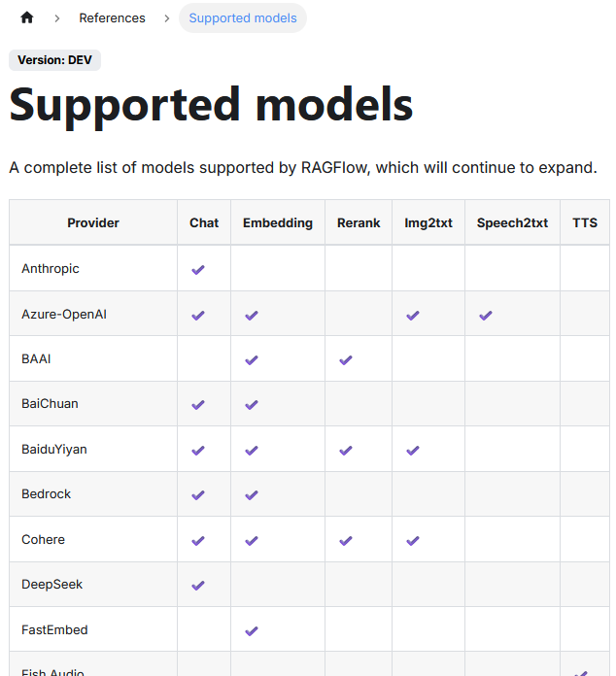Click the Embedding column header
Image resolution: width=616 pixels, height=676 pixels.
coord(278,222)
